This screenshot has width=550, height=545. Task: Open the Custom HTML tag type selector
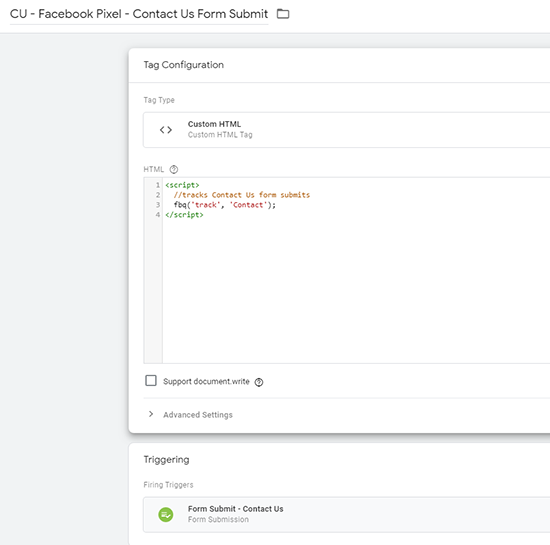347,130
